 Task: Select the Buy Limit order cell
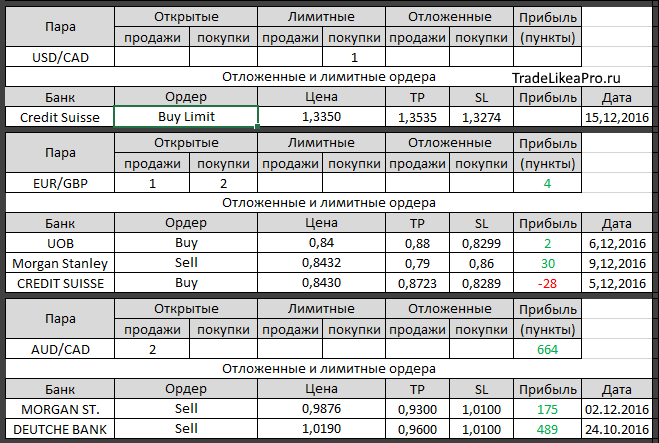(186, 116)
